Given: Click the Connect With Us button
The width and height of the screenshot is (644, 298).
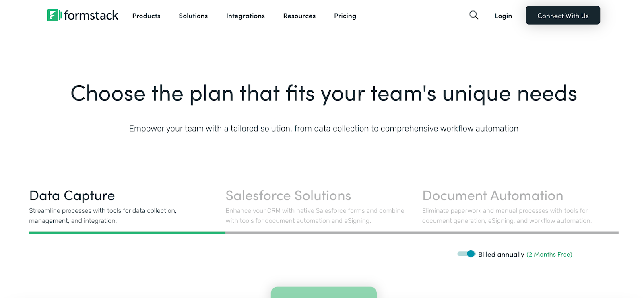Looking at the screenshot, I should pos(563,15).
